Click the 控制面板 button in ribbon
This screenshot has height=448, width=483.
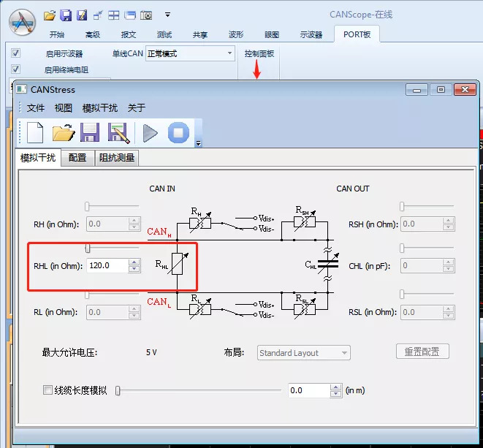click(259, 54)
